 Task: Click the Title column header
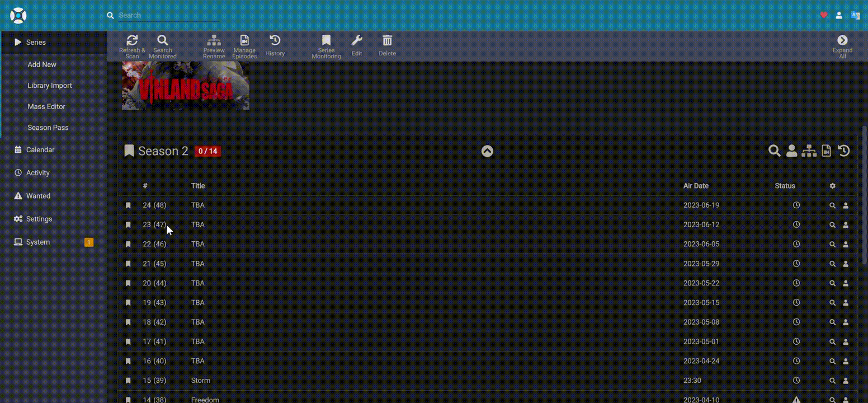click(198, 186)
